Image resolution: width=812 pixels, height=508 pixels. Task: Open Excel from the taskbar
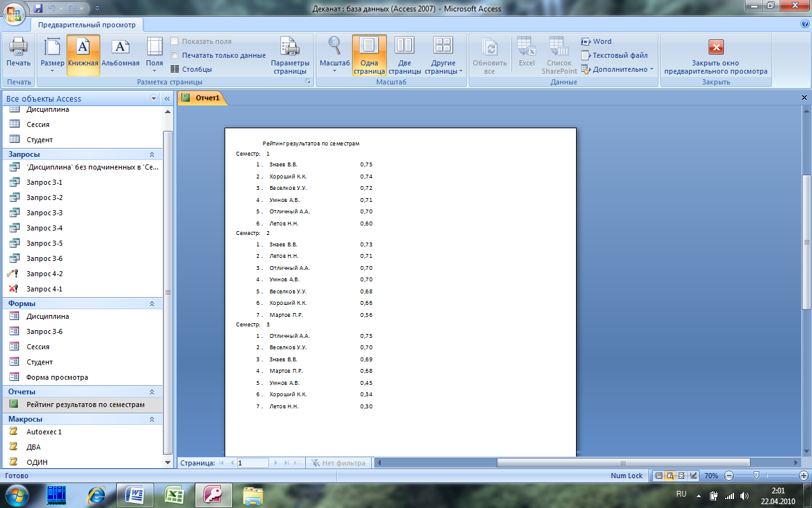174,495
